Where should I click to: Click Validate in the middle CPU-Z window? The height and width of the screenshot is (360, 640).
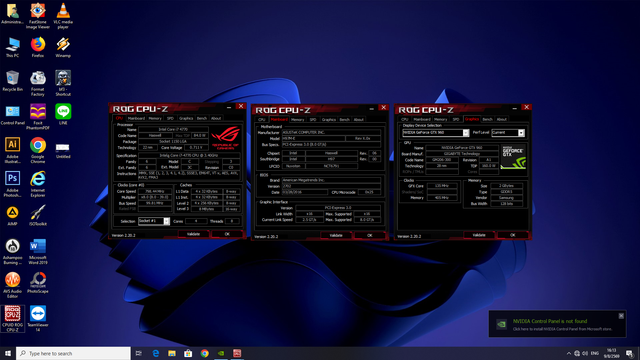(336, 235)
